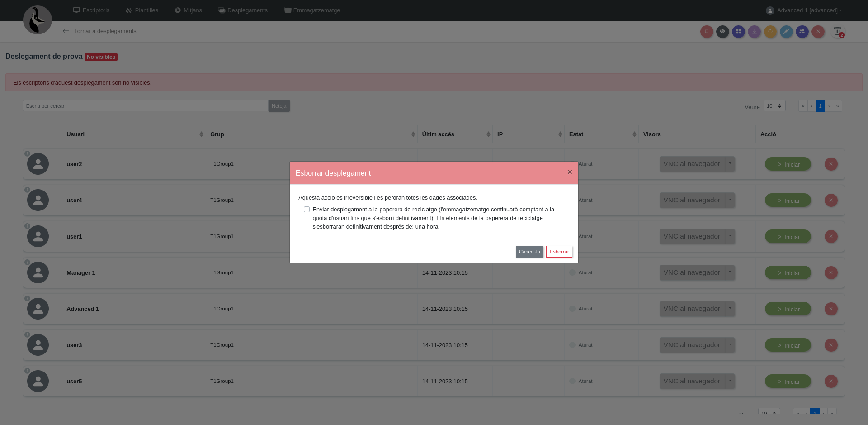Go to the Emmagatzematge menu
Viewport: 868px width, 425px height.
[312, 10]
